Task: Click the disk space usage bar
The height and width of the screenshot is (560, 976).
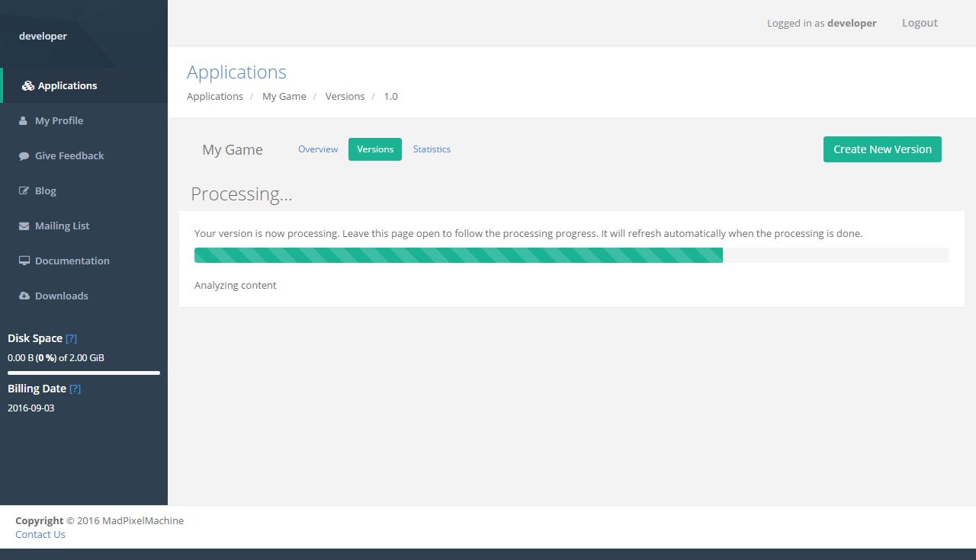Action: tap(84, 373)
